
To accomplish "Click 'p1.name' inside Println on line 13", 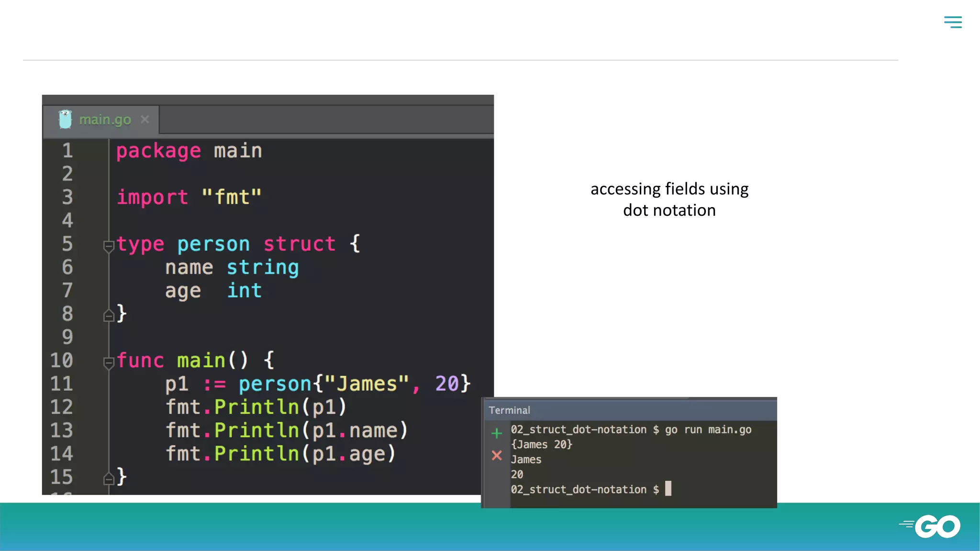I will tap(355, 430).
